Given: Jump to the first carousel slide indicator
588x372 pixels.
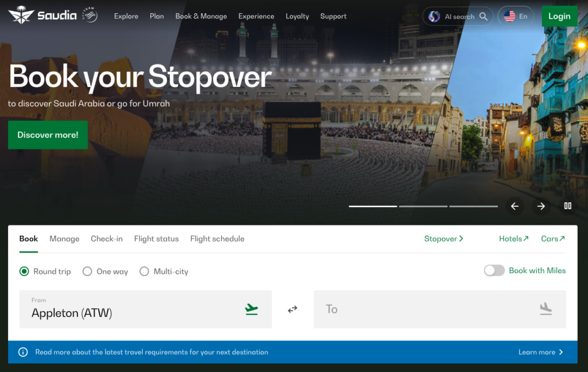Looking at the screenshot, I should (373, 206).
